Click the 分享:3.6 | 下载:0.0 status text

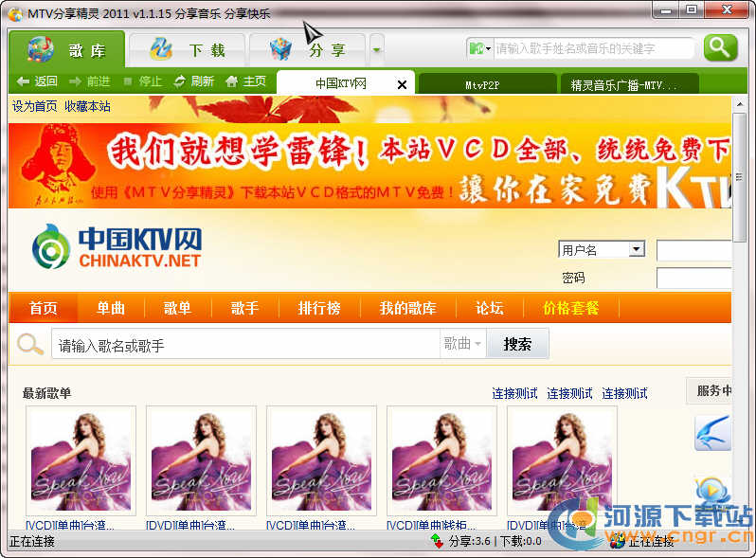pos(495,541)
